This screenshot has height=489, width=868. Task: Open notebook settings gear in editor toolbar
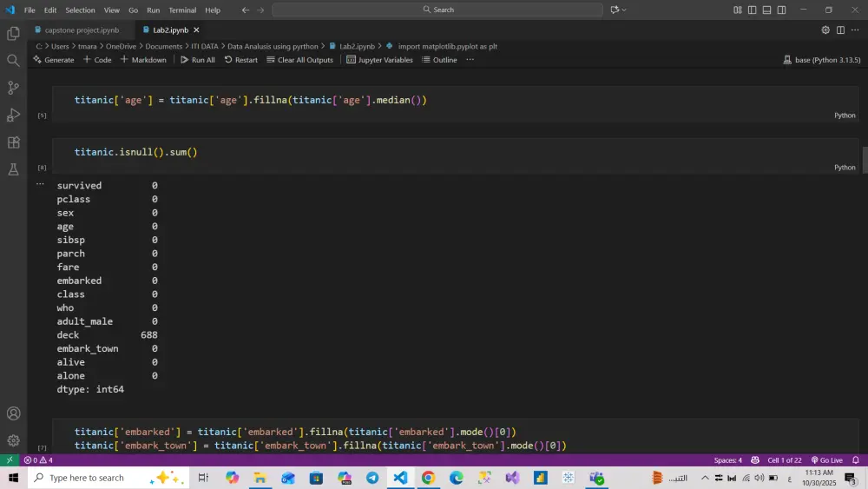pyautogui.click(x=825, y=30)
